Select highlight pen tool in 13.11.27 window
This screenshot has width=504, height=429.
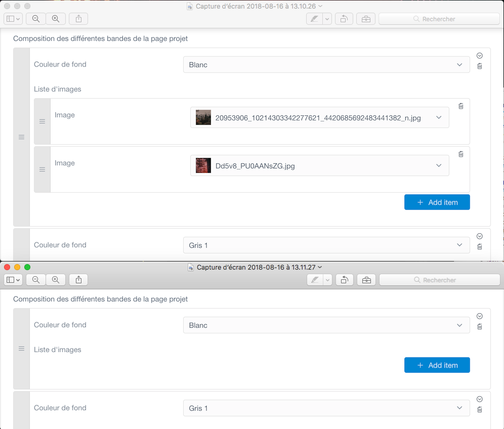315,280
